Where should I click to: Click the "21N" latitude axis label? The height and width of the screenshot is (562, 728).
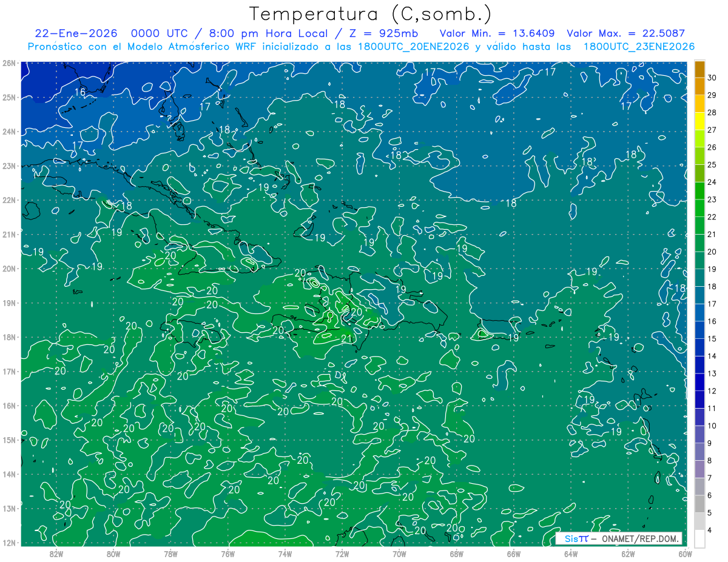click(8, 235)
